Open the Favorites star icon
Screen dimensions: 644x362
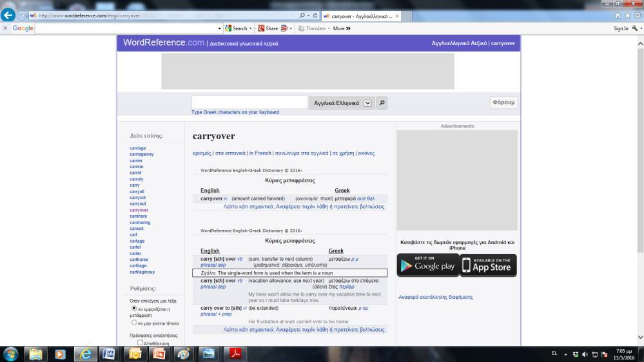(x=628, y=15)
